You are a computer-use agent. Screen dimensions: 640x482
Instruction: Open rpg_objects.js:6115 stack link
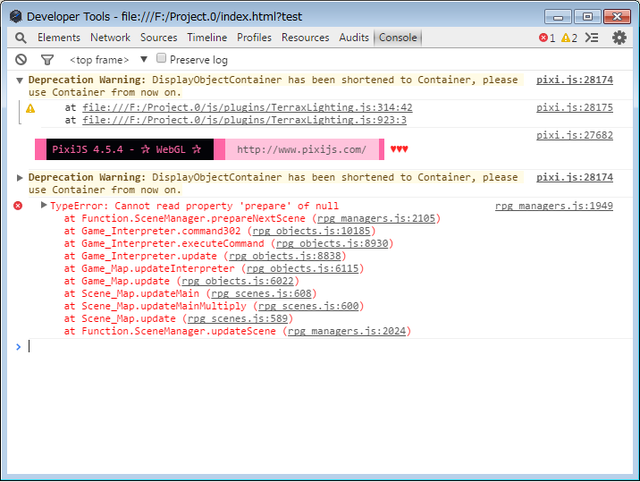[x=302, y=269]
